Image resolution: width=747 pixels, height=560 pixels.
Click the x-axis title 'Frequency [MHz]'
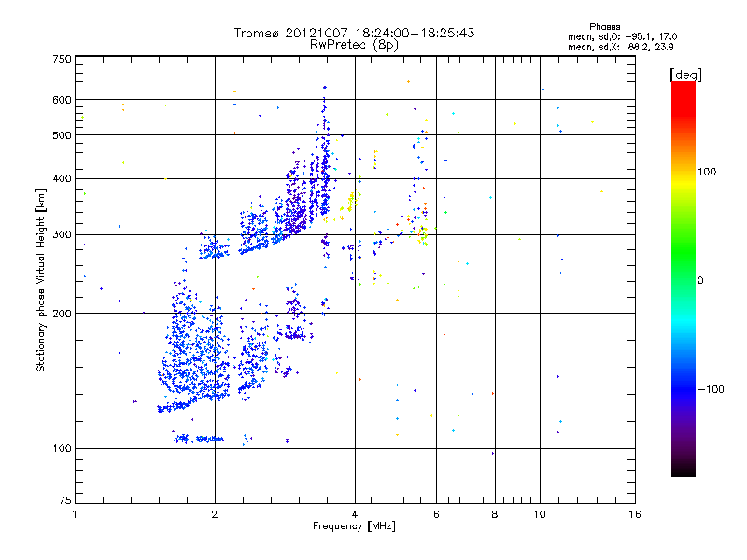click(354, 526)
